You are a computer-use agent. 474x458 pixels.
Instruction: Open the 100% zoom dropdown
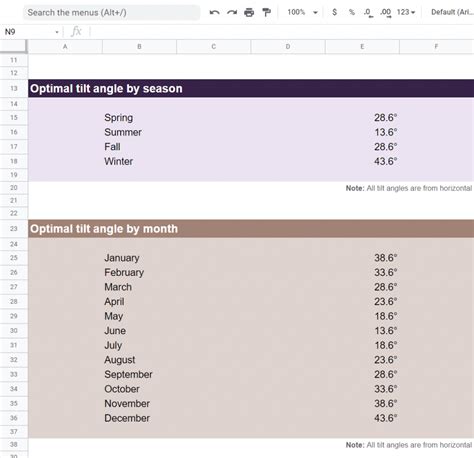[303, 12]
